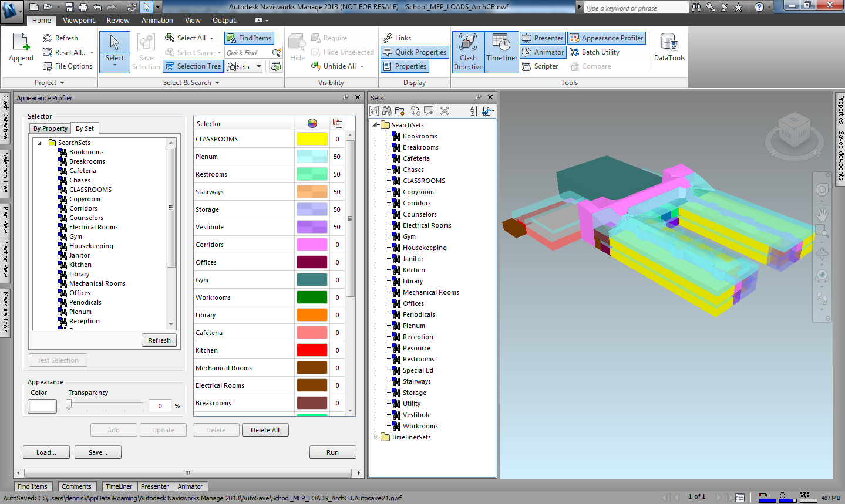
Task: Launch TimeLiner from the ribbon
Action: pyautogui.click(x=501, y=52)
